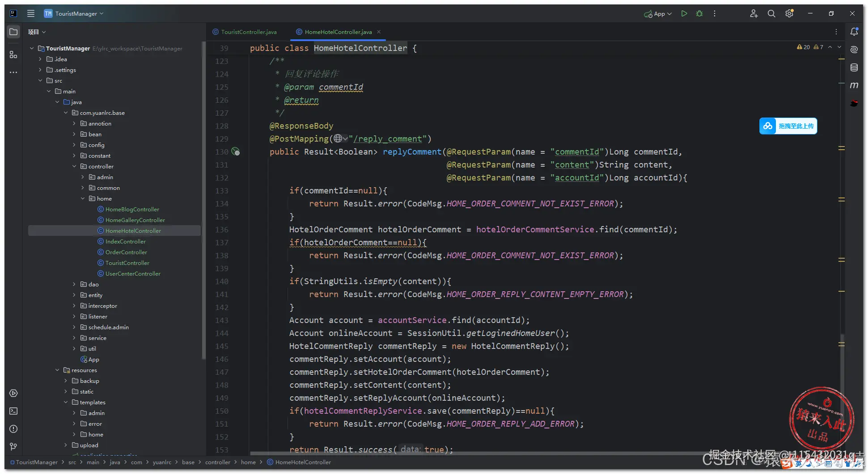The width and height of the screenshot is (868, 474).
Task: Open the Structure tool window
Action: click(x=13, y=55)
